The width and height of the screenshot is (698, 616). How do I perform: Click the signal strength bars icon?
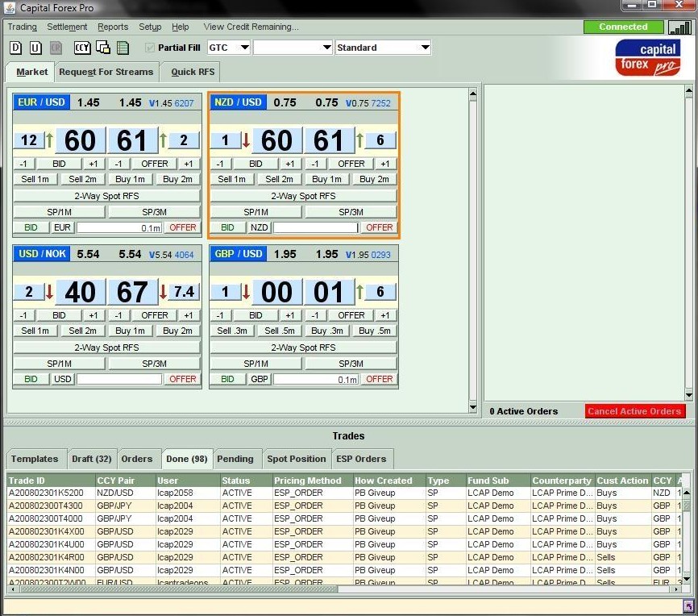[x=679, y=27]
